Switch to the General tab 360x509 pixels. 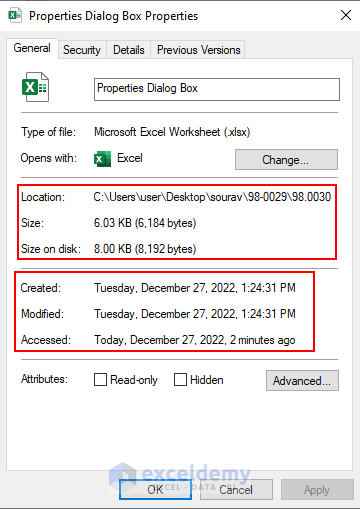point(32,48)
